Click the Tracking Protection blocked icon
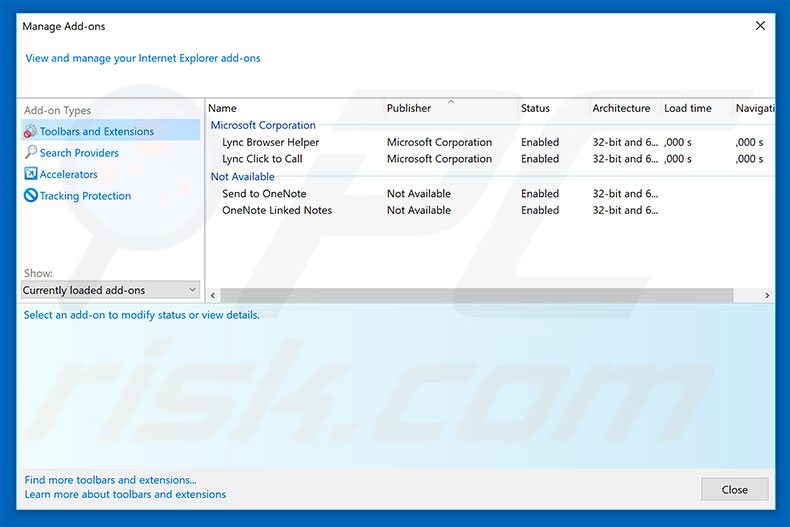This screenshot has height=527, width=790. pos(30,195)
